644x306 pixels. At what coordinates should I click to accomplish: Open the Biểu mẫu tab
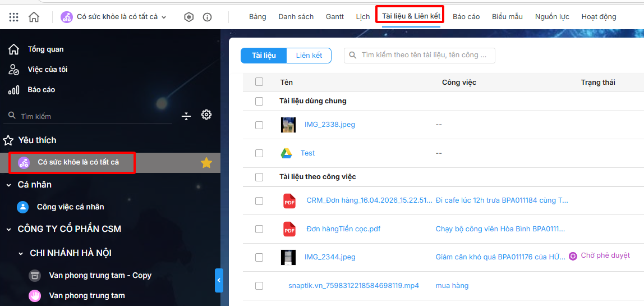(x=507, y=17)
